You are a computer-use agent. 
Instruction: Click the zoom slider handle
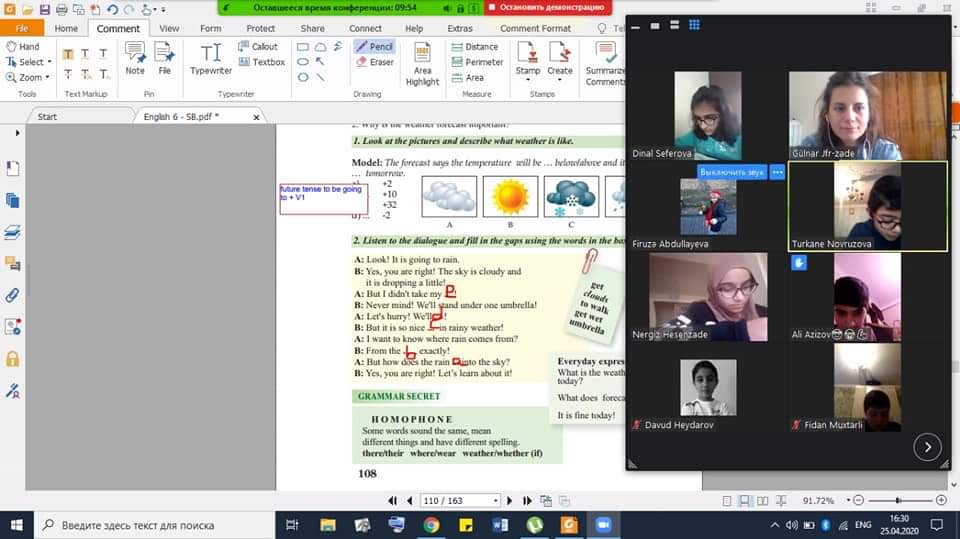[898, 500]
